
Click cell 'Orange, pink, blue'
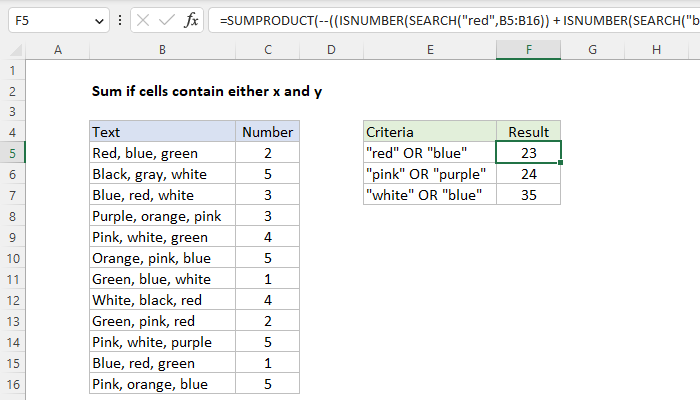(x=162, y=258)
